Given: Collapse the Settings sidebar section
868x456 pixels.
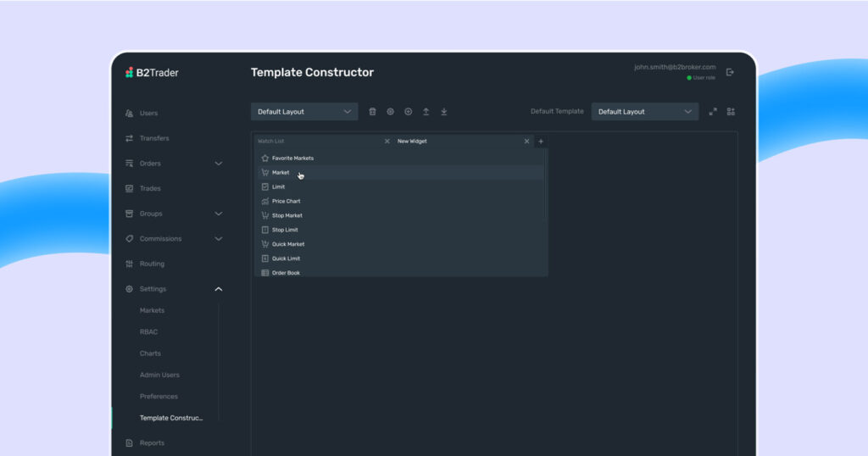Looking at the screenshot, I should click(x=218, y=289).
